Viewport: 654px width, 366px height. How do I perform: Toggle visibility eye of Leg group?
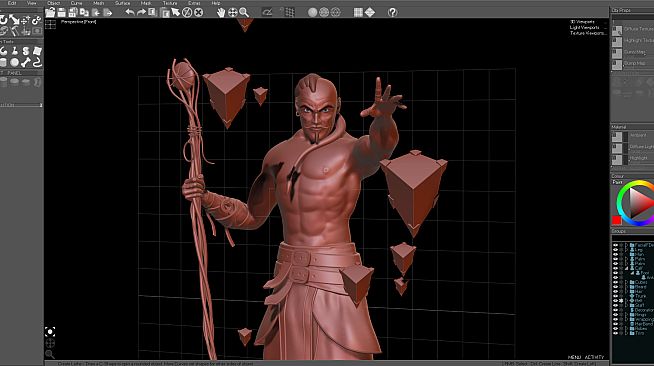616,250
